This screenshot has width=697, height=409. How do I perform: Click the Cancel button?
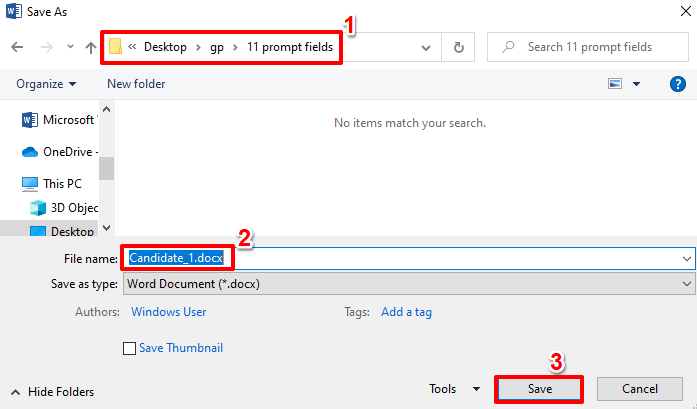click(x=639, y=389)
